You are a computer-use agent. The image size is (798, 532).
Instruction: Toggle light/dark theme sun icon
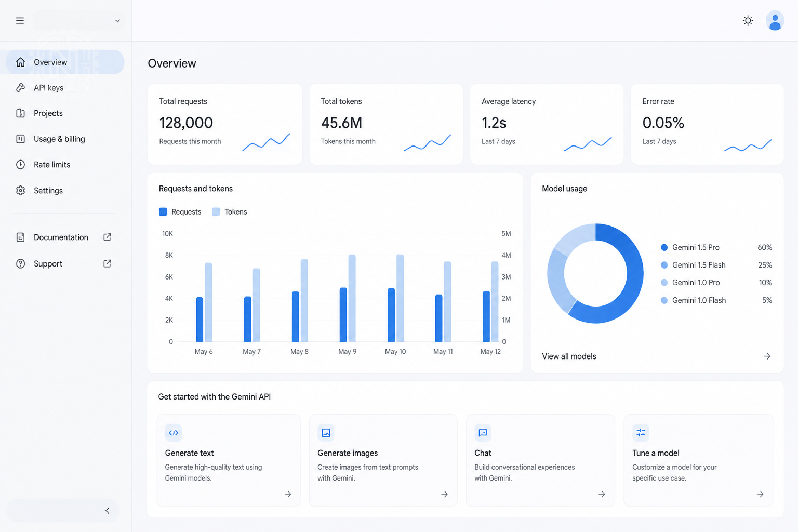(x=748, y=21)
